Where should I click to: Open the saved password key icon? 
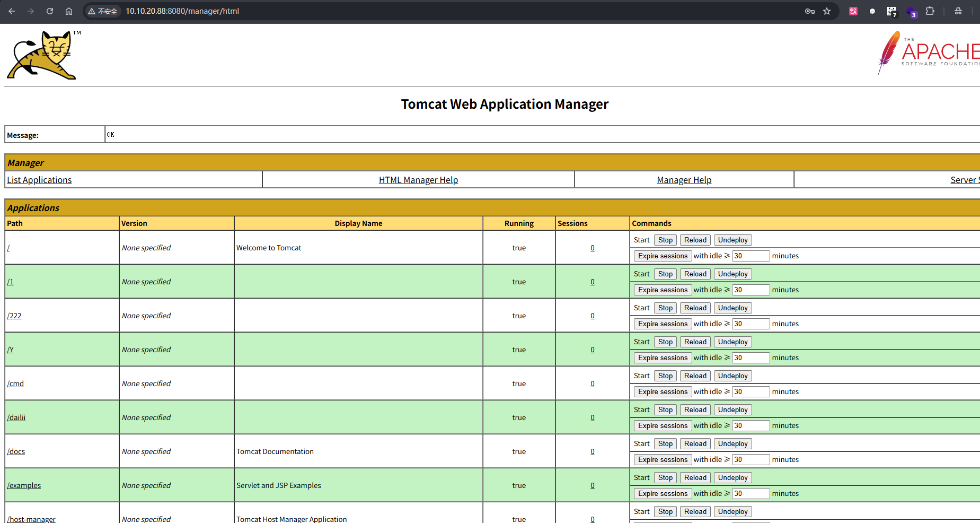[809, 11]
